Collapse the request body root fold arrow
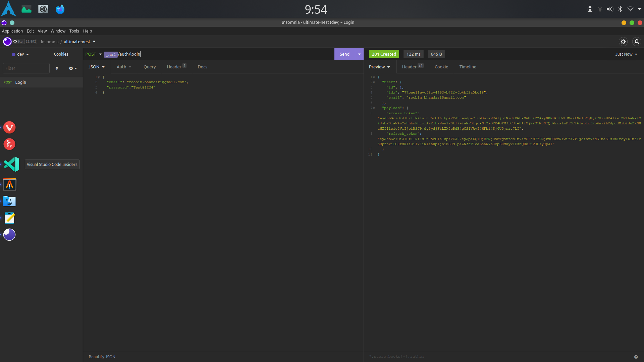The width and height of the screenshot is (644, 362). click(x=99, y=77)
